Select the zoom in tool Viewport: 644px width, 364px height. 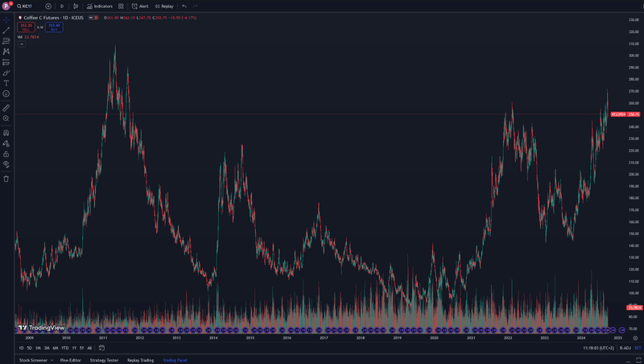(x=6, y=118)
